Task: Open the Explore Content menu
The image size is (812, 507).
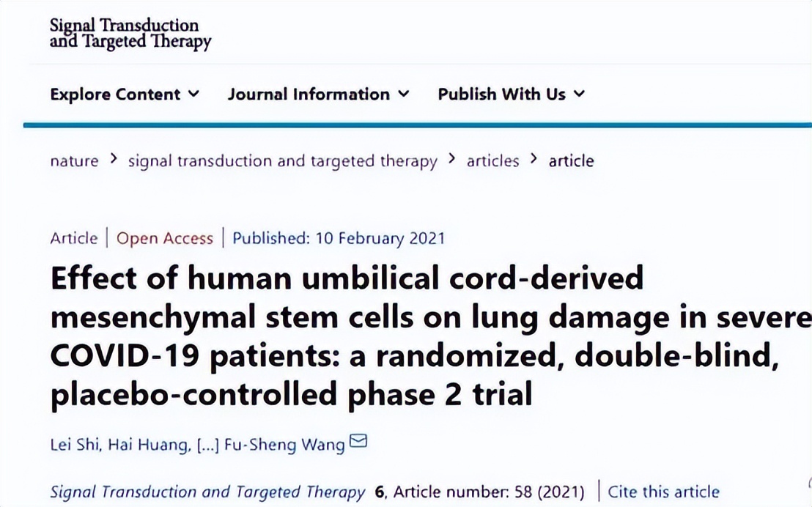Action: tap(115, 94)
